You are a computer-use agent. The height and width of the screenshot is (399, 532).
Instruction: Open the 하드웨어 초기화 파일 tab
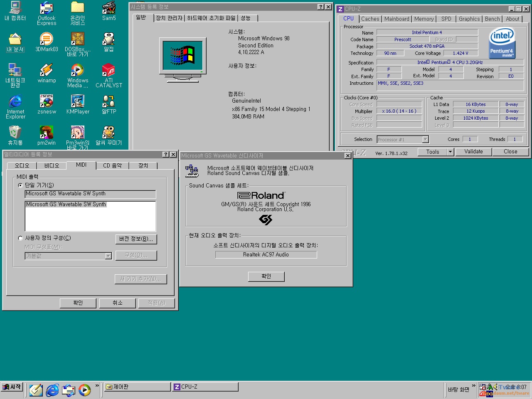tap(211, 18)
